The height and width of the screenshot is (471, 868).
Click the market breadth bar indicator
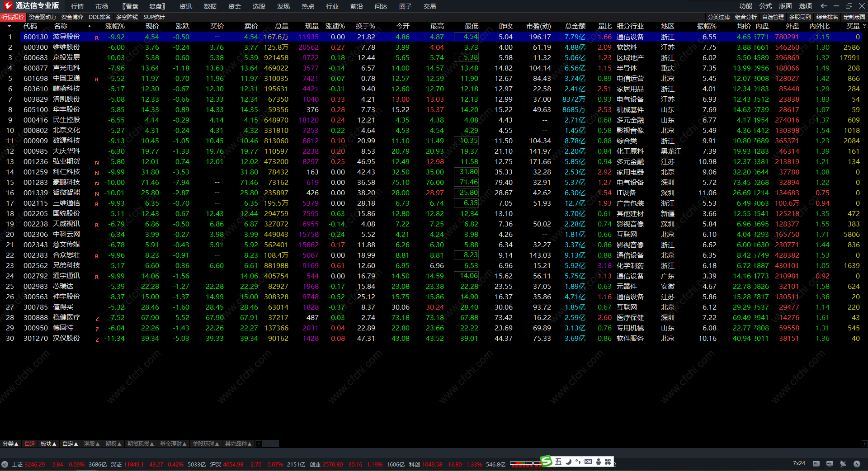pos(525,464)
